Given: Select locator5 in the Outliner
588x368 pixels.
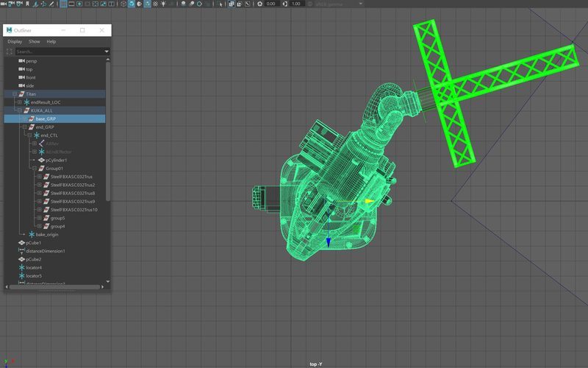Looking at the screenshot, I should (x=34, y=275).
